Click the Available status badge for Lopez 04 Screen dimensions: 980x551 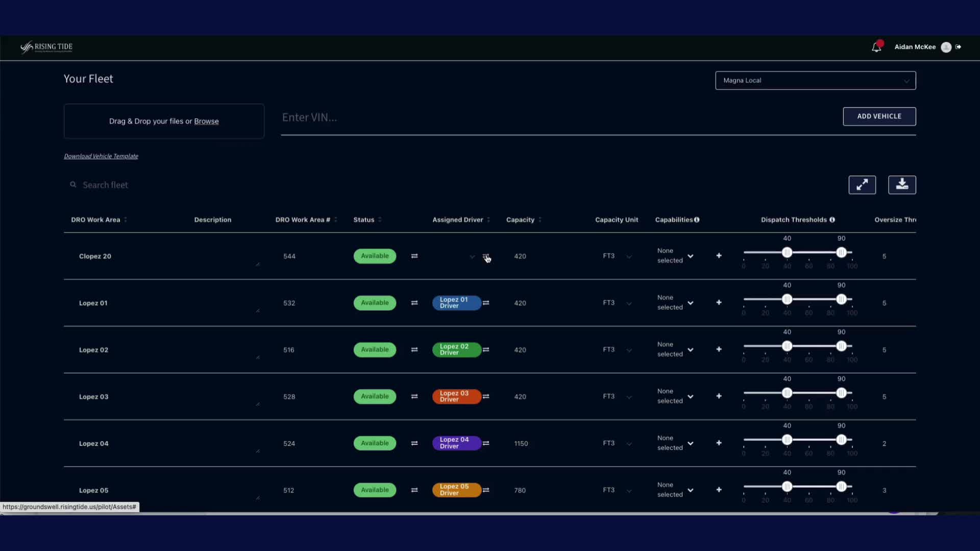375,443
